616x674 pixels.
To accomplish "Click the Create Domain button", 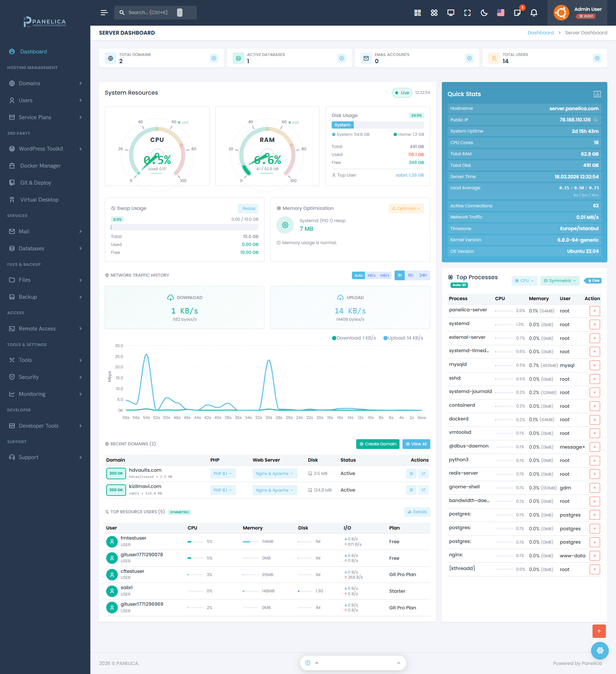I will (x=378, y=444).
